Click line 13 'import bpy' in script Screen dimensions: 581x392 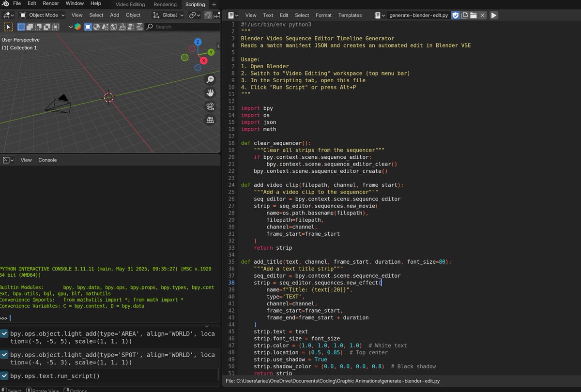[257, 108]
